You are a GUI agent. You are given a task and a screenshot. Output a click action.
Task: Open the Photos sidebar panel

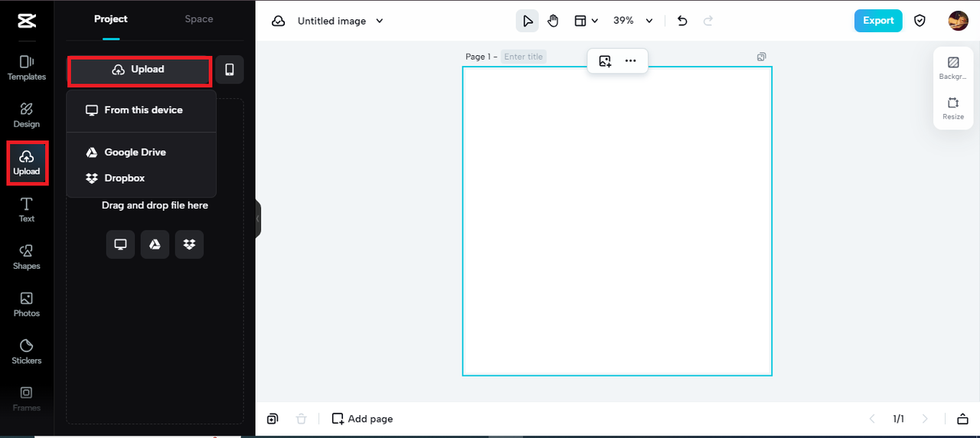(27, 304)
